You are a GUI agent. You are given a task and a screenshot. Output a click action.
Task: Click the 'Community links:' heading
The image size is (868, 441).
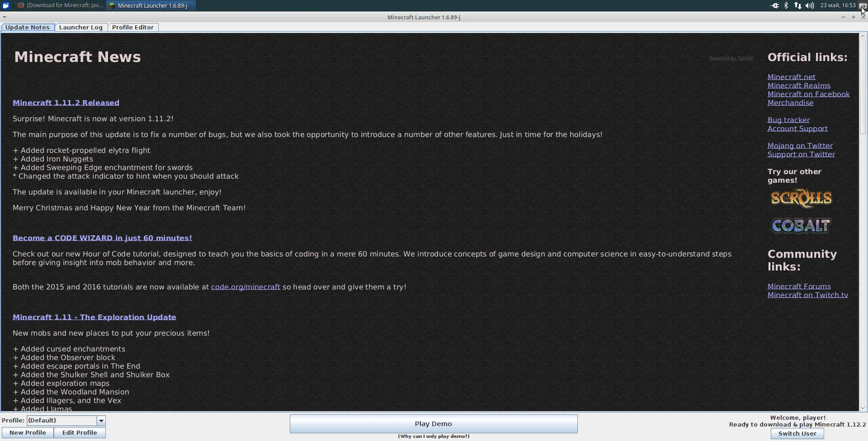pyautogui.click(x=802, y=261)
